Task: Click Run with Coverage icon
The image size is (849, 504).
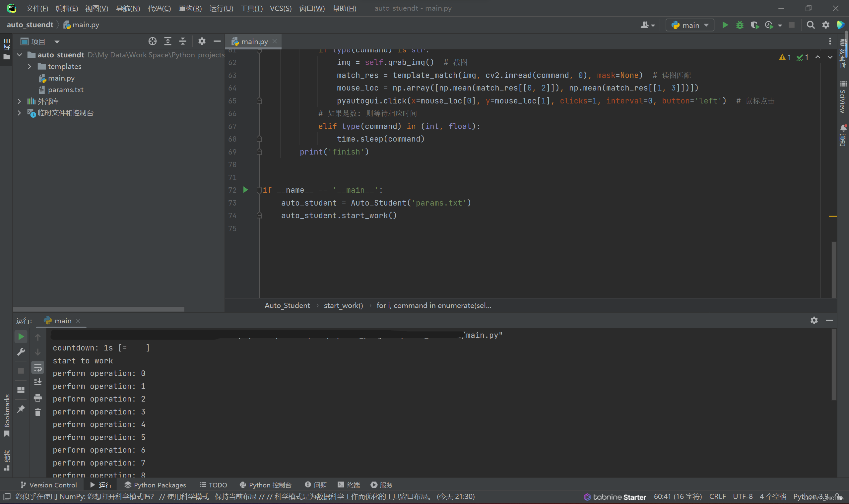Action: [754, 25]
